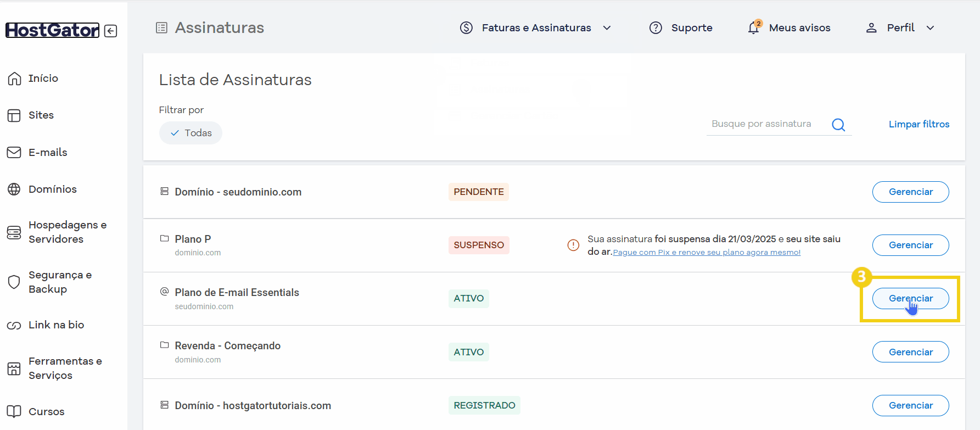Click Gerenciar for Domínio - hostgatortutoriais.com
980x430 pixels.
click(x=911, y=405)
